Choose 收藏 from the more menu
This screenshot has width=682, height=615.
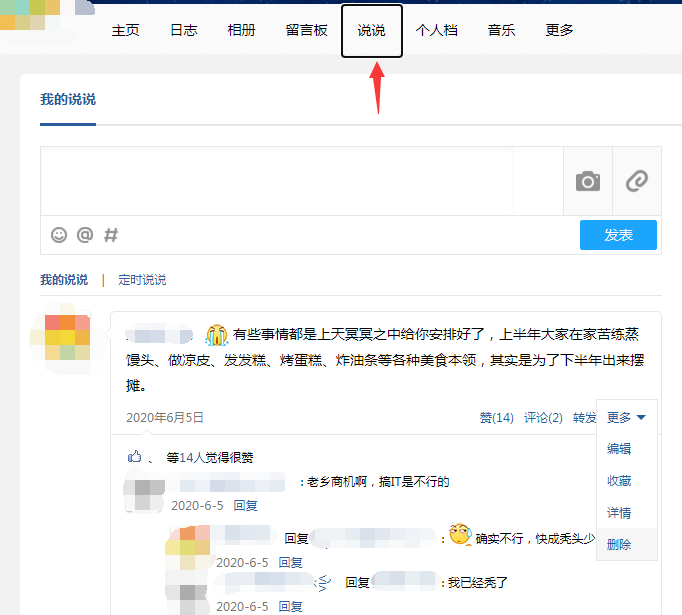click(619, 481)
